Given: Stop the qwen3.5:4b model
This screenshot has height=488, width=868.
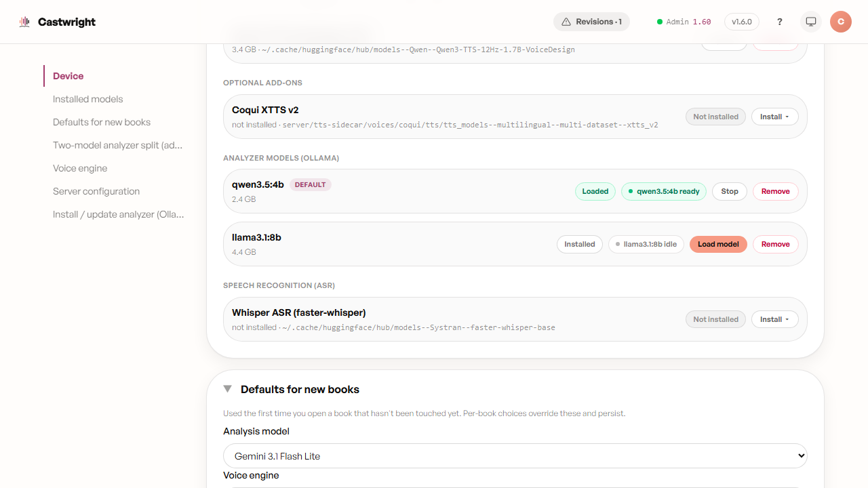Looking at the screenshot, I should point(730,191).
